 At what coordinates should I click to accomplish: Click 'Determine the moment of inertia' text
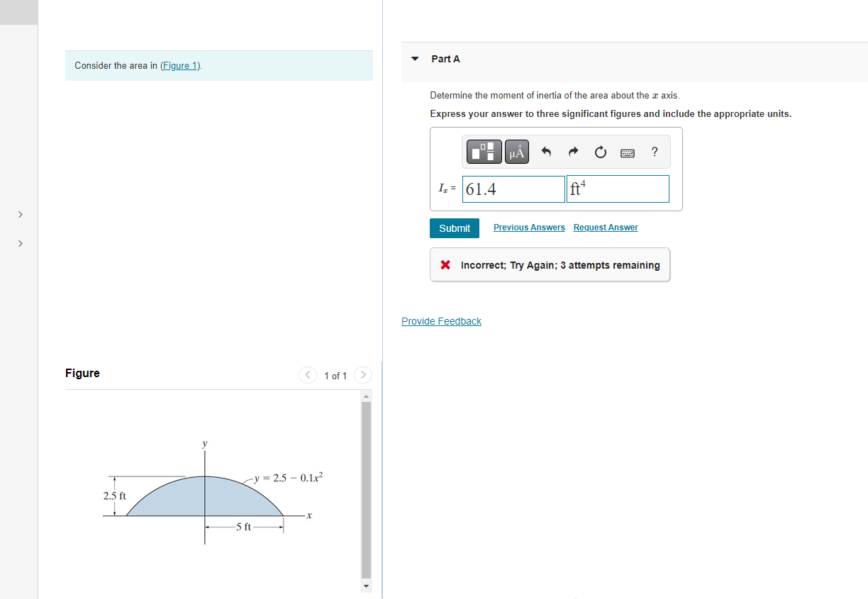[x=555, y=95]
